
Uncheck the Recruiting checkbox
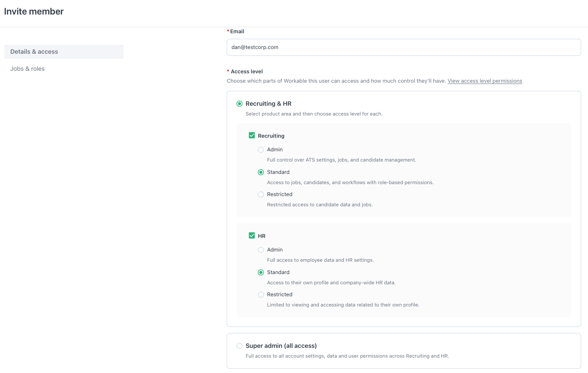pyautogui.click(x=252, y=136)
